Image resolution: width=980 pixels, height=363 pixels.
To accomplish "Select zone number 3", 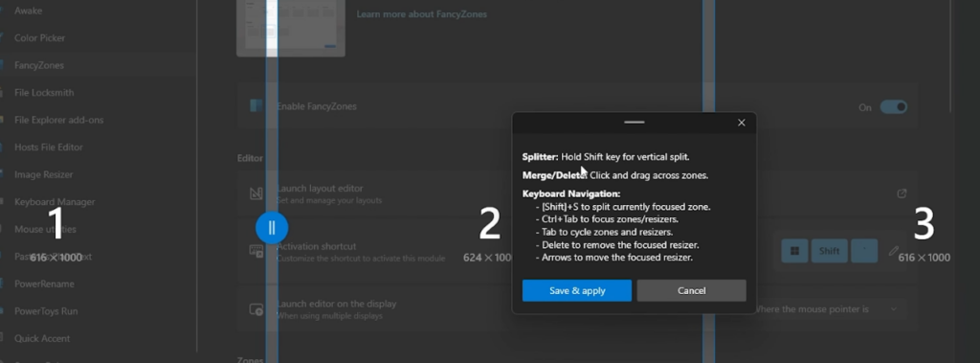I will (924, 223).
